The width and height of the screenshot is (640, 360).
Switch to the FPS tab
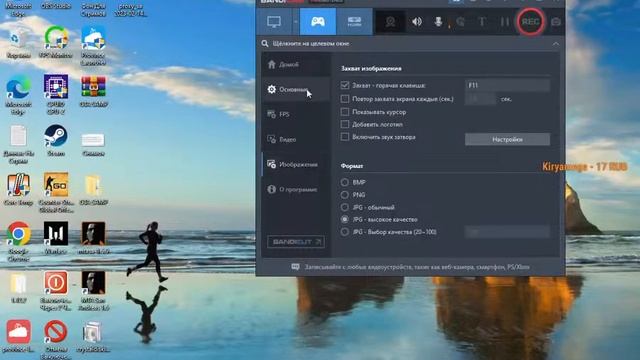[x=296, y=114]
